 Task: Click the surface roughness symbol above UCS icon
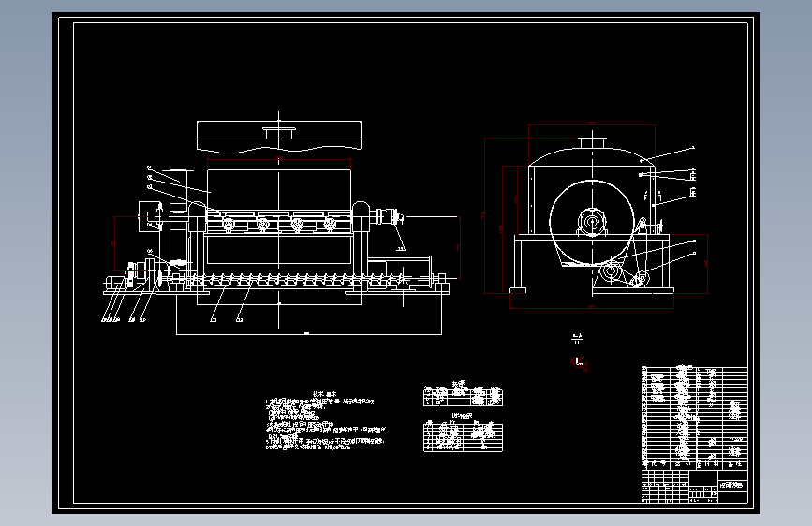coord(578,340)
